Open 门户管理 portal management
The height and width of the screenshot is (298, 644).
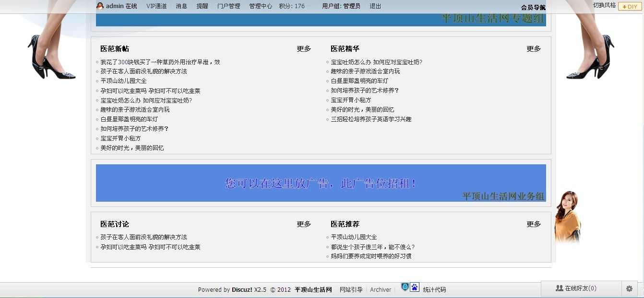point(228,7)
